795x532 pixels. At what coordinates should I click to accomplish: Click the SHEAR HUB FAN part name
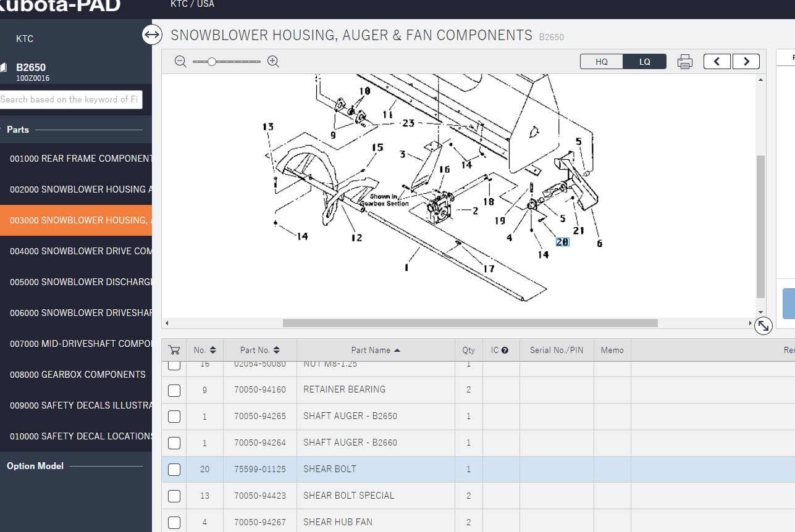(338, 522)
